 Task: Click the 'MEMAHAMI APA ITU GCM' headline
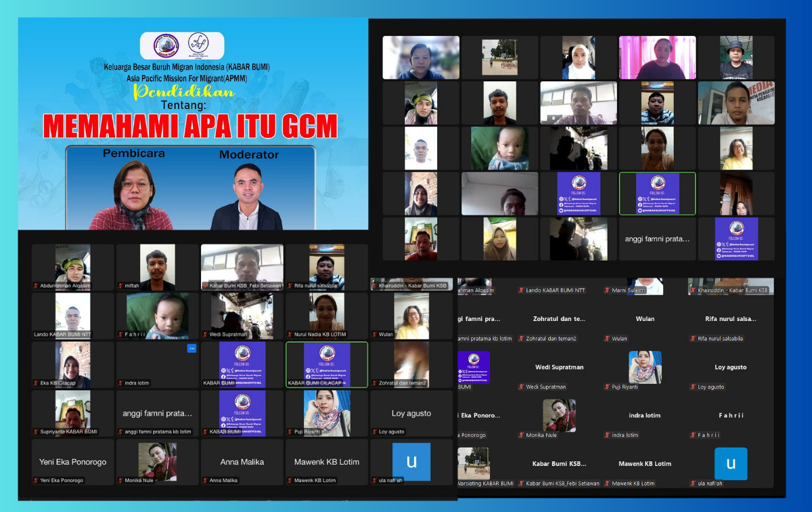(x=191, y=126)
